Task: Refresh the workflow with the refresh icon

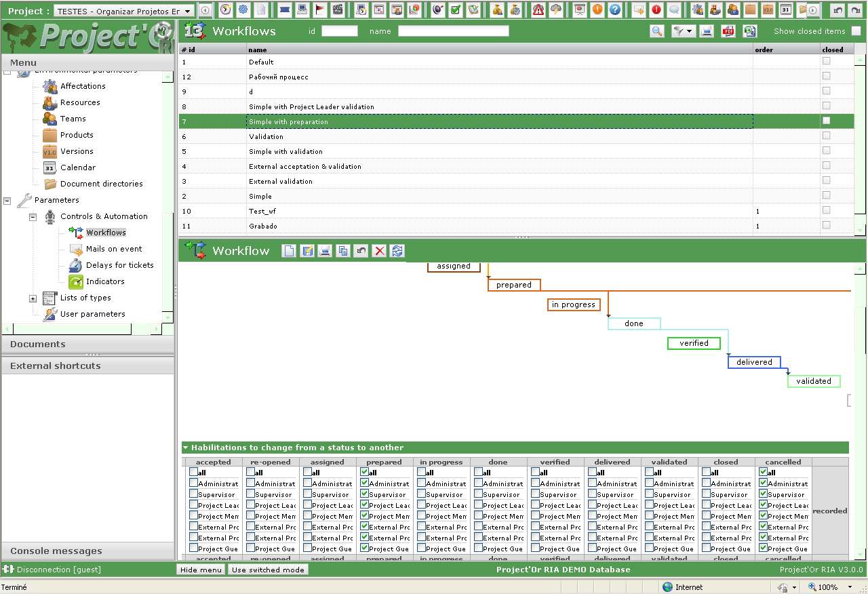Action: click(397, 251)
